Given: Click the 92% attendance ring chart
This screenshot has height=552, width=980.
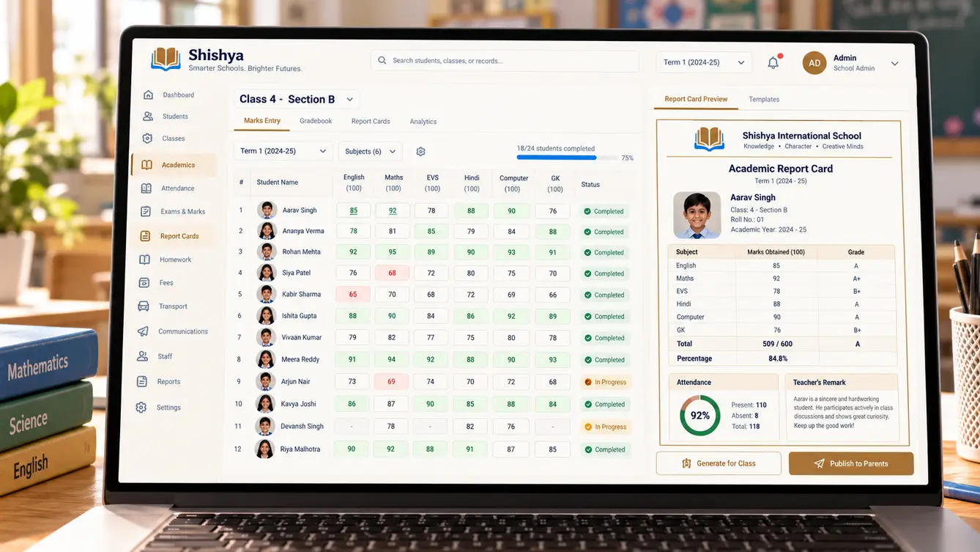Looking at the screenshot, I should (x=700, y=415).
